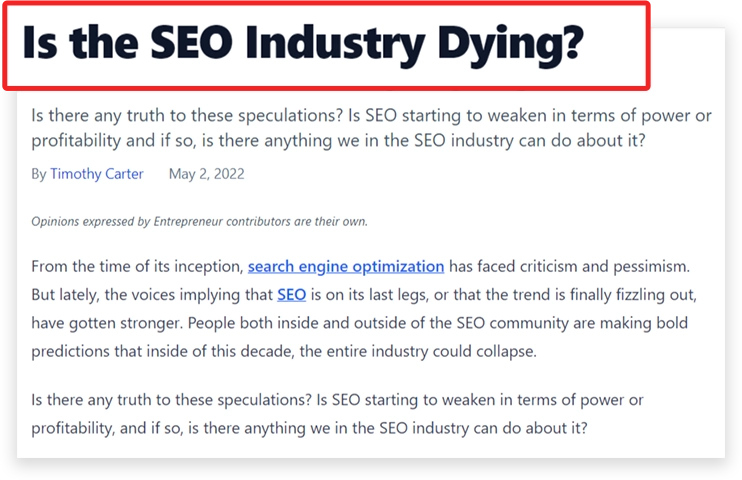Click the 'Opinions expressed by Entrepreneur contributors' disclaimer

pos(199,221)
